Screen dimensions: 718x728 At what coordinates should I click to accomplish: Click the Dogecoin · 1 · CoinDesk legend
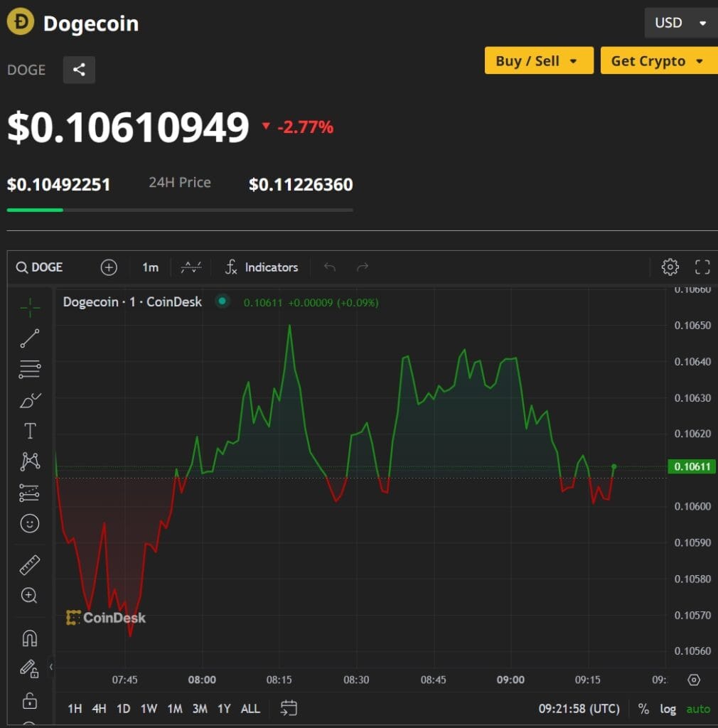pos(132,302)
